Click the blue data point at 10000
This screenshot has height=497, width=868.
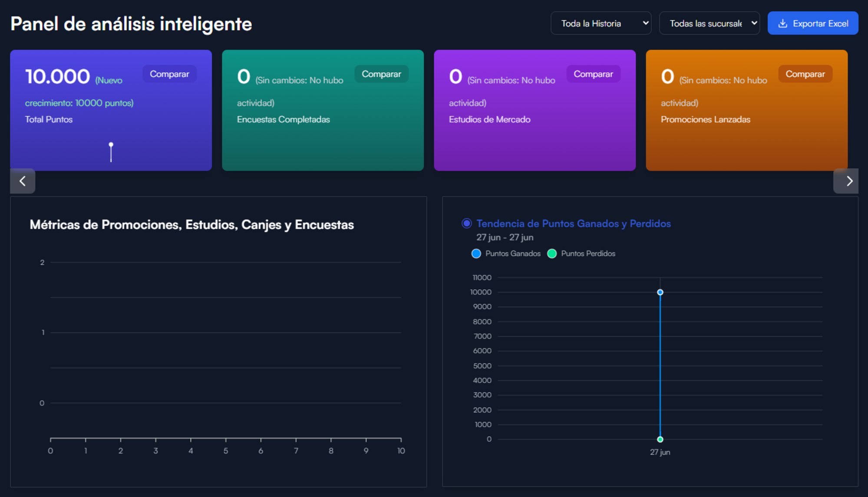click(x=660, y=292)
